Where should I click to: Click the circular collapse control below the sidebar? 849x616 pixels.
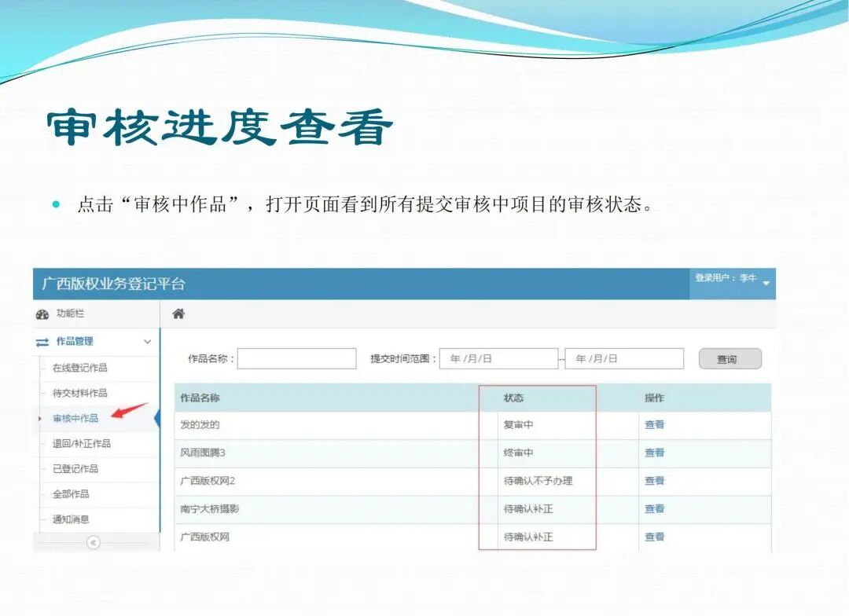(x=94, y=541)
